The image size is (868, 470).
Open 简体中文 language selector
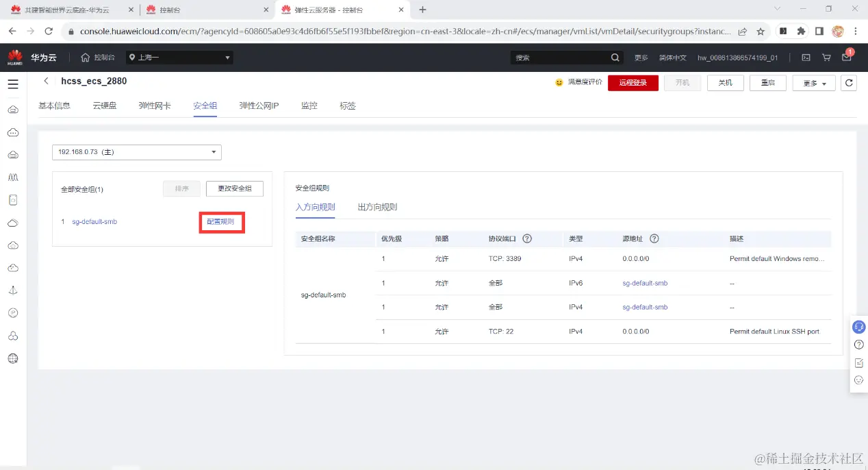672,58
